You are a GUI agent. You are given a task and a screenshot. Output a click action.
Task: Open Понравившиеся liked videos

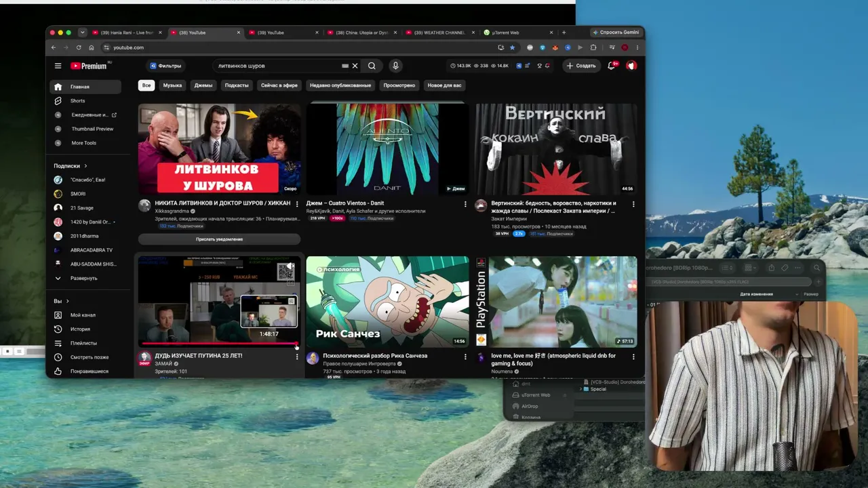(85, 371)
